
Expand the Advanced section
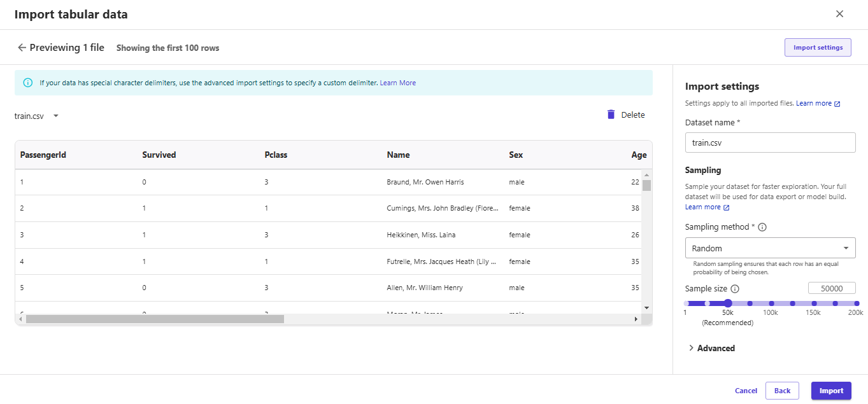click(x=712, y=348)
